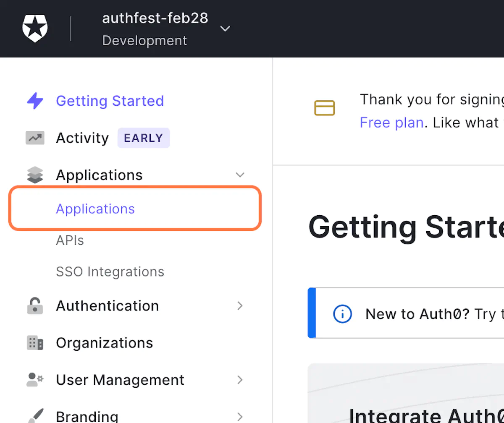
Task: Select User Management in the sidebar
Action: tap(120, 380)
